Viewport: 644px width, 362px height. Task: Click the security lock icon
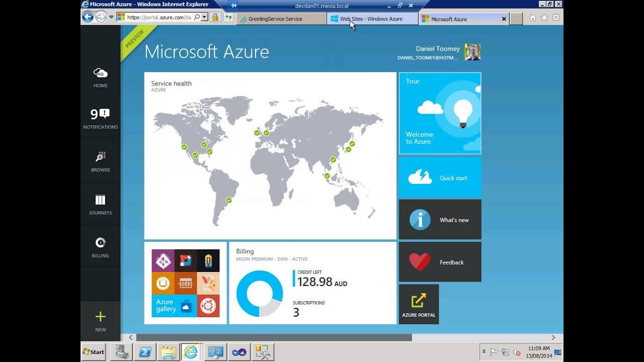(x=215, y=18)
